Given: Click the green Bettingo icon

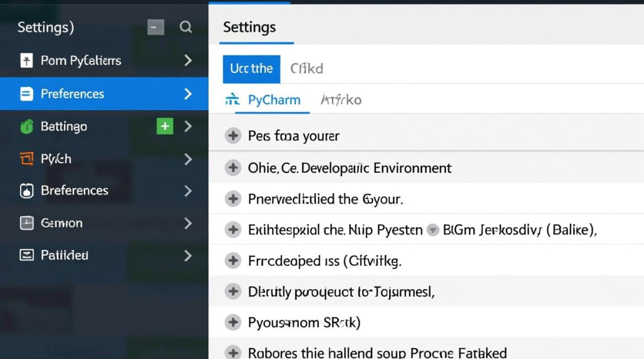Looking at the screenshot, I should [x=26, y=126].
